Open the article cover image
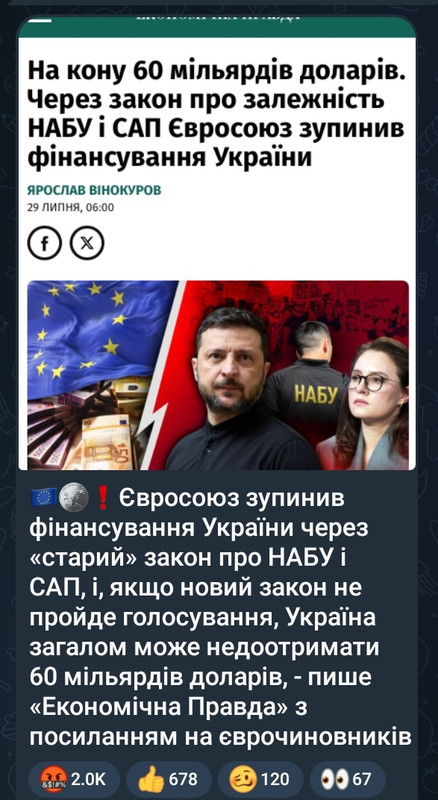 [218, 375]
